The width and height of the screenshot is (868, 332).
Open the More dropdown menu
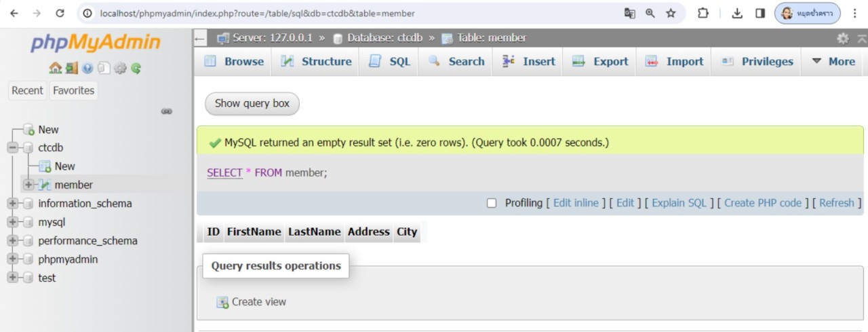coord(833,61)
